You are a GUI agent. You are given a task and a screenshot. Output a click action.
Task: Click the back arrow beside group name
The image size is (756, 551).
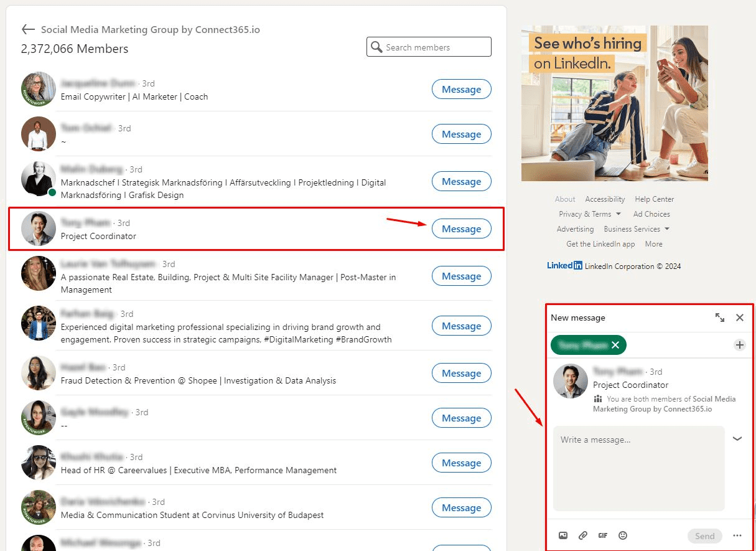click(x=28, y=29)
